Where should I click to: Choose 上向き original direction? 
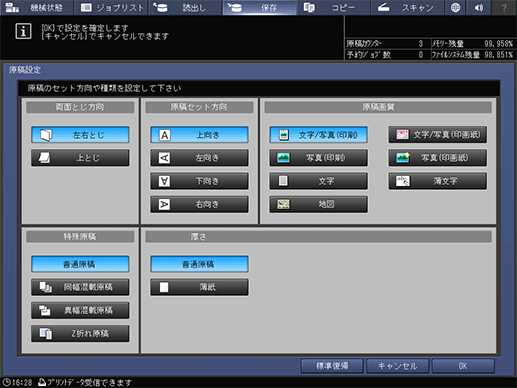coord(199,135)
